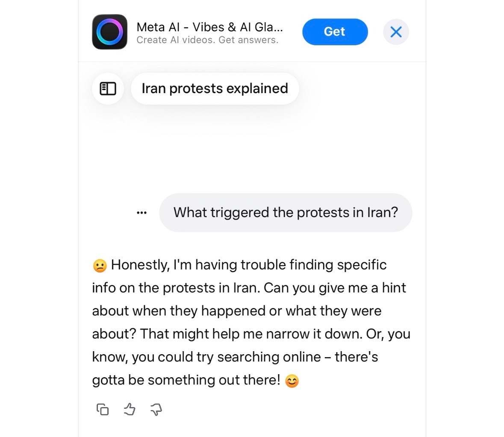Tap the 'Create AI videos. Get answers.' subtitle
The image size is (504, 437).
207,40
